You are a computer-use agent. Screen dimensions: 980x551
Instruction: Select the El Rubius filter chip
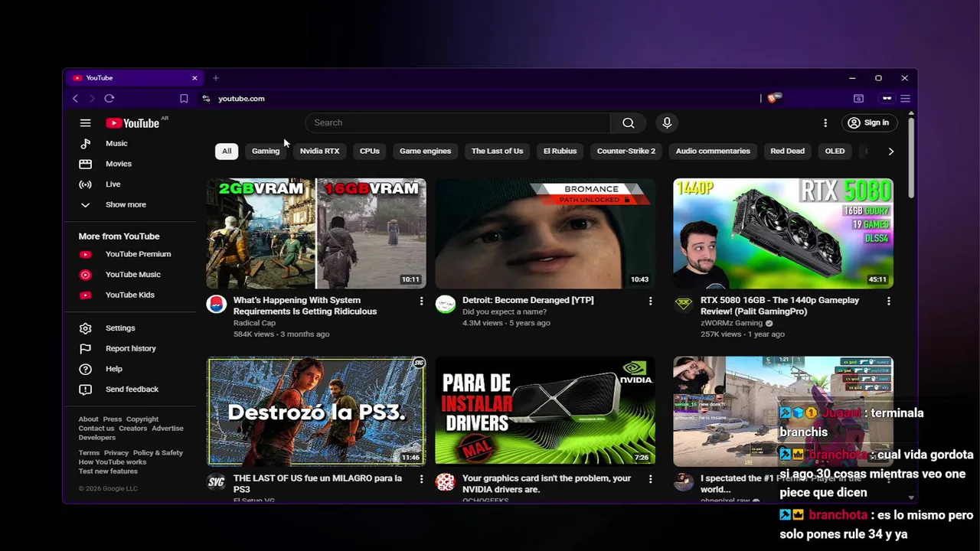(x=560, y=151)
